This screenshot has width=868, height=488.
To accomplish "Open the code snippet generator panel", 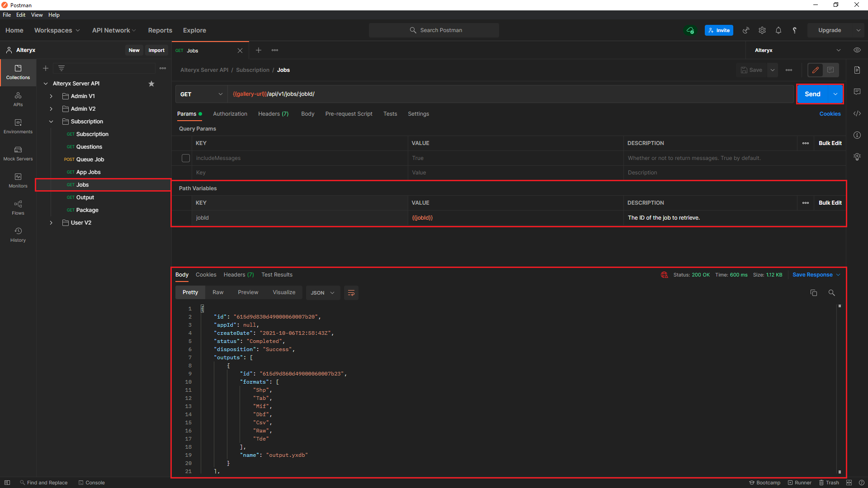I will 857,113.
